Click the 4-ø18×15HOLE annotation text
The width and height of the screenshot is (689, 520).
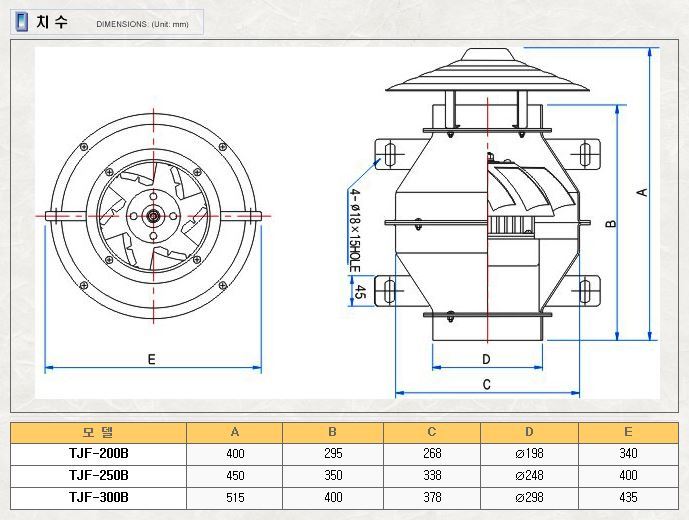[354, 229]
